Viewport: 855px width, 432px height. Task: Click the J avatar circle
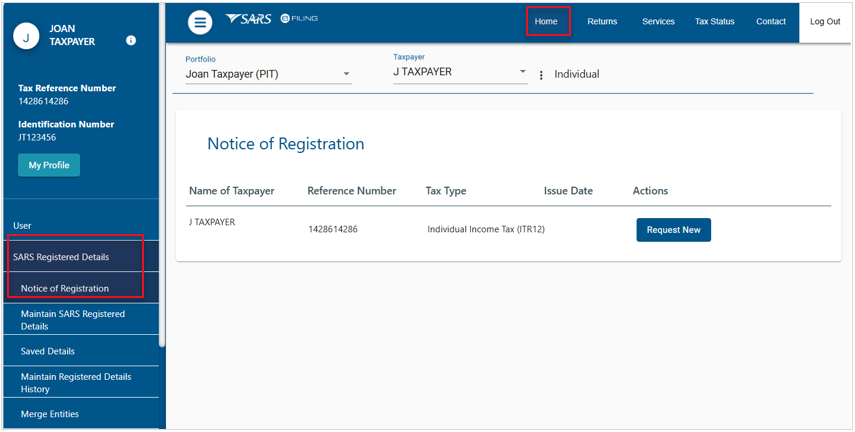pyautogui.click(x=26, y=37)
